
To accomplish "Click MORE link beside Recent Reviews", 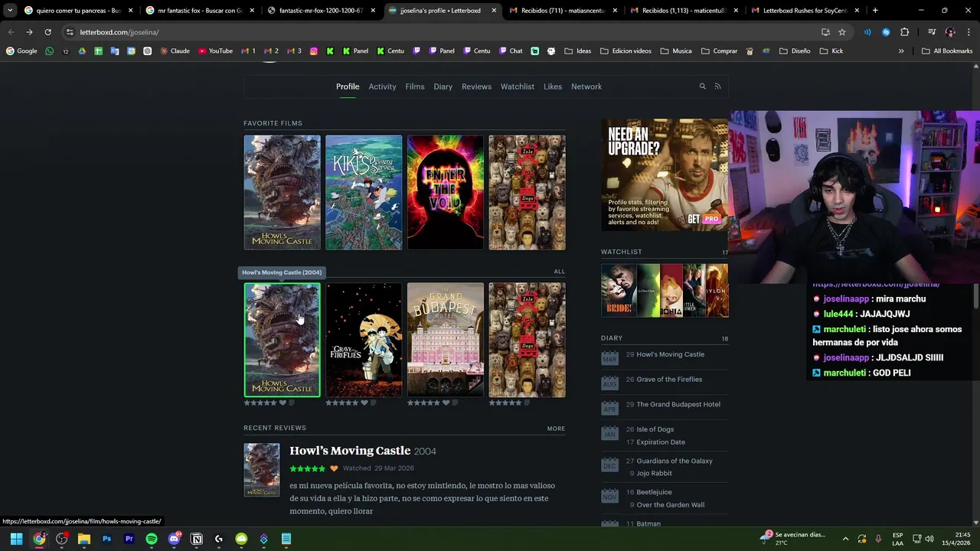I will [x=556, y=429].
